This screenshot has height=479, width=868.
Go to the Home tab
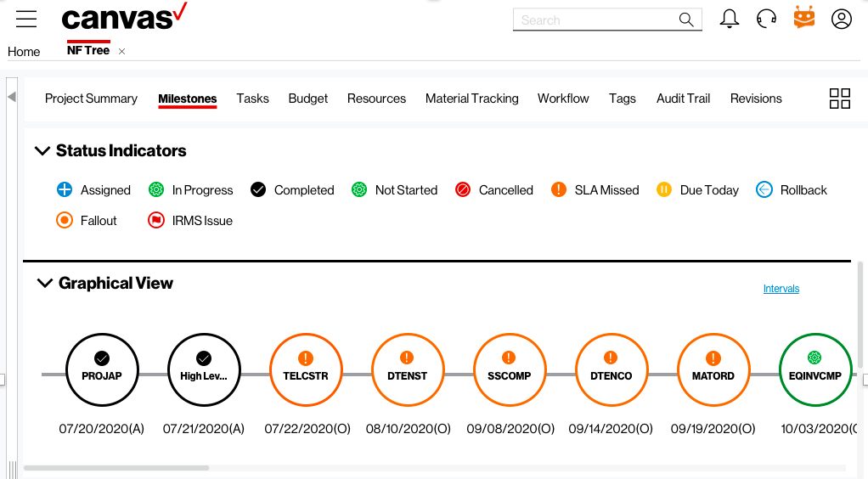24,52
